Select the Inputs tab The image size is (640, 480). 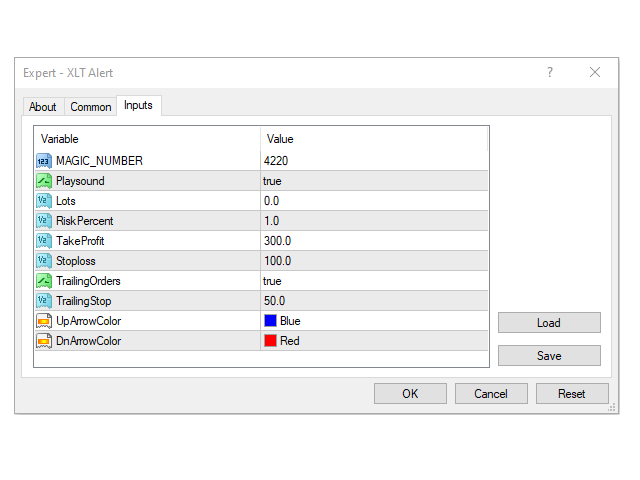click(x=138, y=105)
